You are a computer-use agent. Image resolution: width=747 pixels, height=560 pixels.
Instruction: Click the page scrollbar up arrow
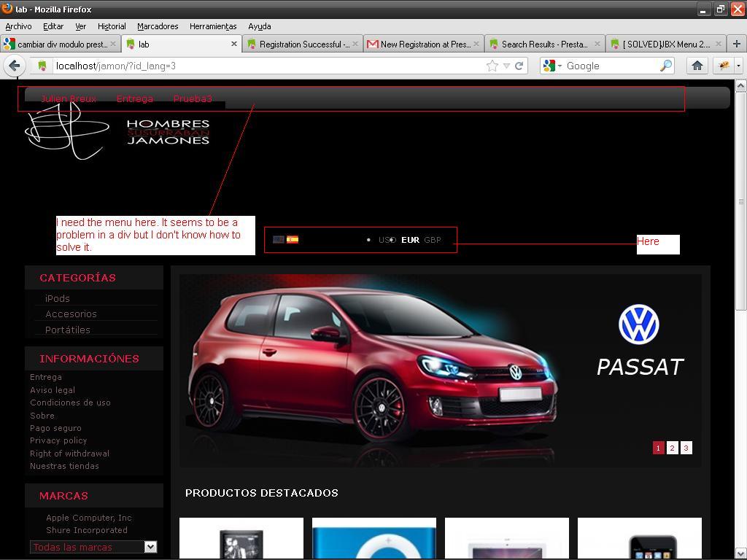click(741, 86)
